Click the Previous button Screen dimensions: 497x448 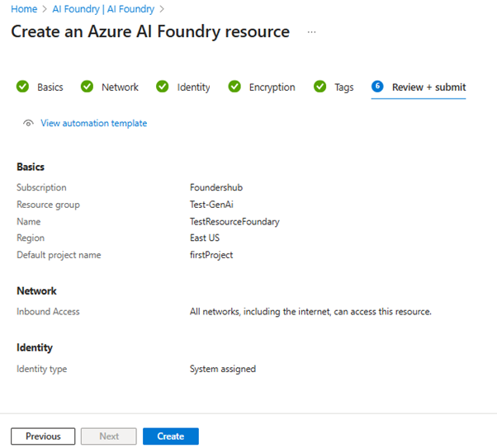click(43, 436)
